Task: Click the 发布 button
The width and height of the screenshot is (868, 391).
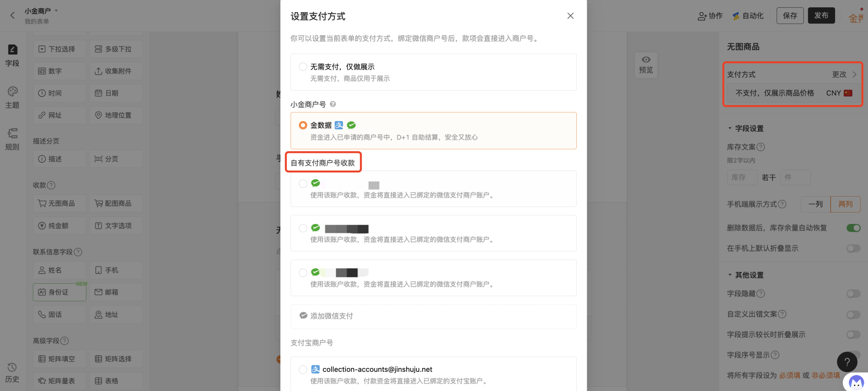Action: 821,16
